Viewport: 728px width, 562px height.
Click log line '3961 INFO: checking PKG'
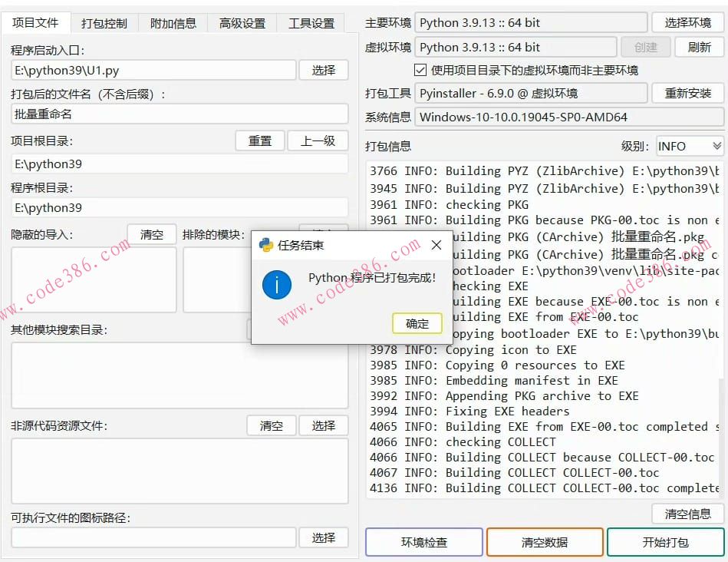(x=449, y=204)
